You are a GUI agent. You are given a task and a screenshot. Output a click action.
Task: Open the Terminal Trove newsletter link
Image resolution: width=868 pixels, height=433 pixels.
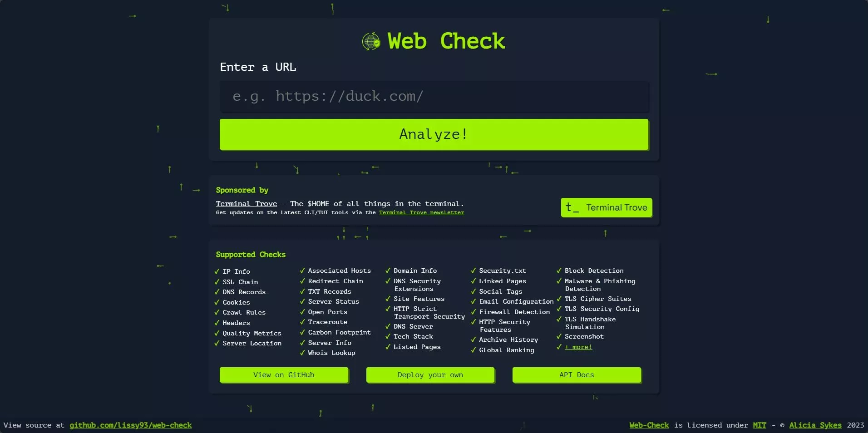click(421, 212)
